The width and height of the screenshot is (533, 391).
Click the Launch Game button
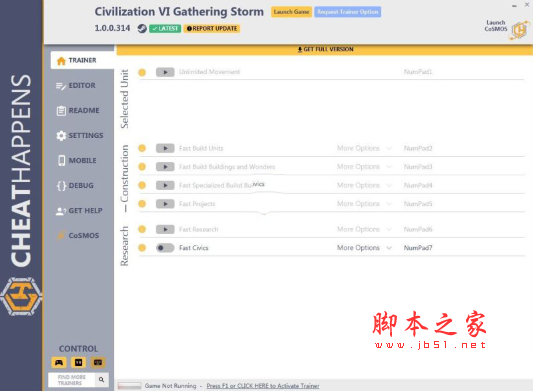(x=291, y=12)
